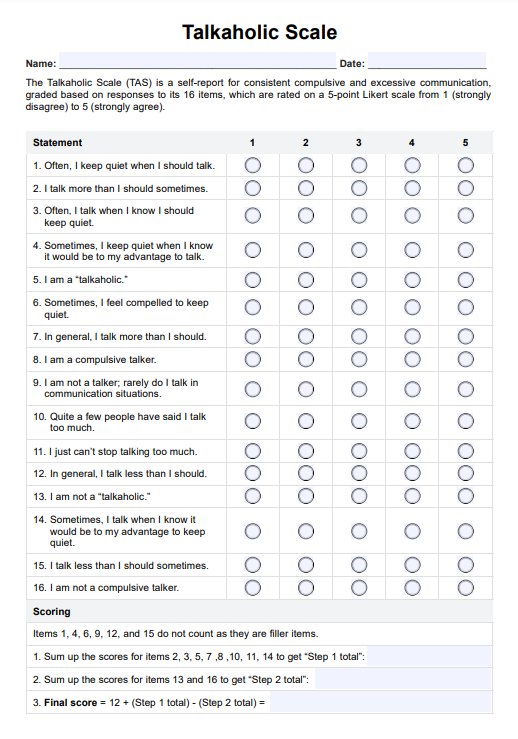518x739 pixels.
Task: Select rating 5 for "I talk more than I should sometimes"
Action: click(x=466, y=188)
